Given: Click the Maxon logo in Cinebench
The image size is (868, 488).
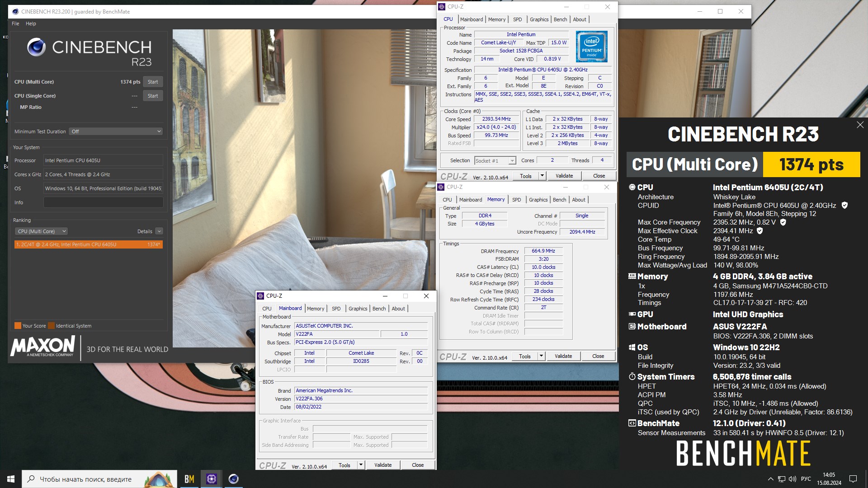Looking at the screenshot, I should pyautogui.click(x=42, y=347).
